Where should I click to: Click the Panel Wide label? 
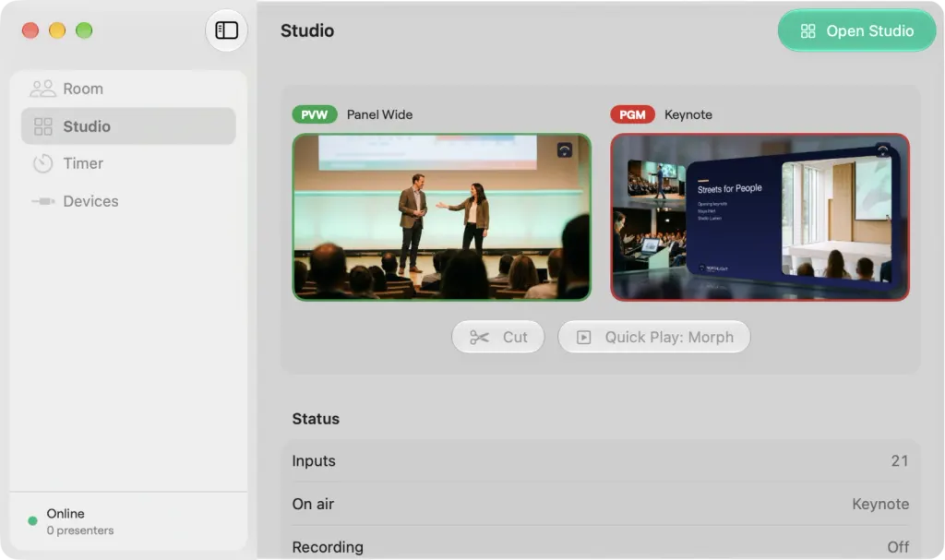379,114
